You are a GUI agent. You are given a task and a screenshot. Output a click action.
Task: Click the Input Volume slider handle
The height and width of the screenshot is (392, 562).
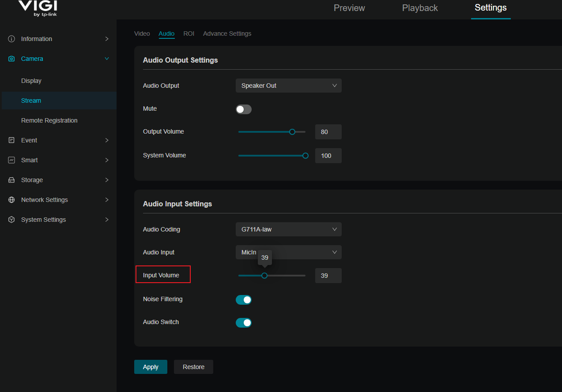[x=264, y=275]
